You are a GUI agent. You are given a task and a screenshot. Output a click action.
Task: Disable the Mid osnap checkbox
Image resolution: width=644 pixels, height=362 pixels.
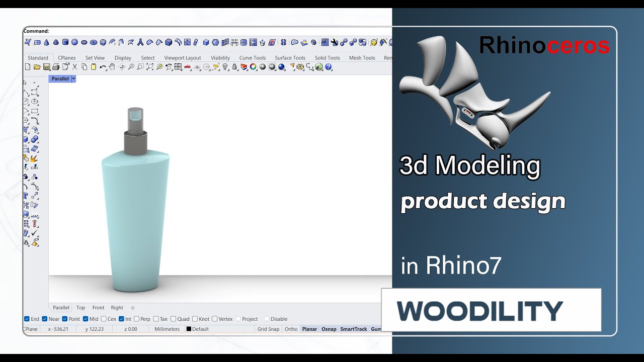pyautogui.click(x=86, y=319)
